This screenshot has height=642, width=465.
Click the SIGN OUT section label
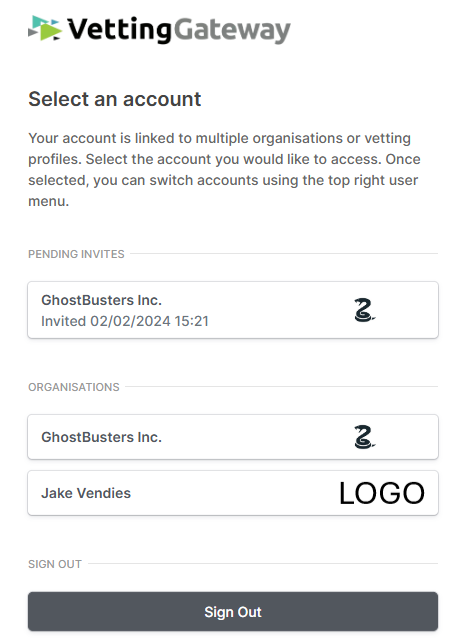[x=55, y=564]
